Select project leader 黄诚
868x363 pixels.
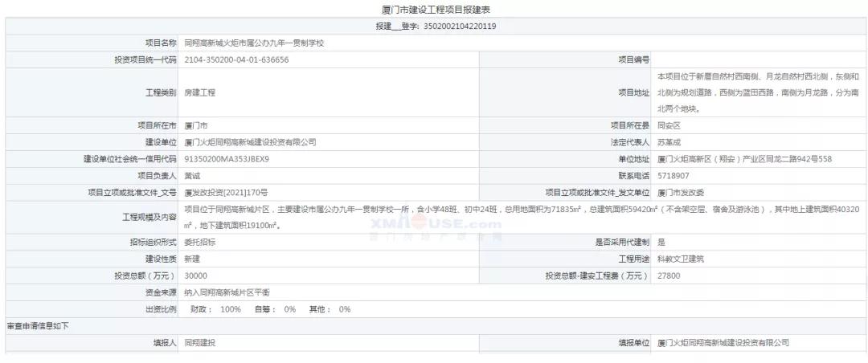point(192,175)
